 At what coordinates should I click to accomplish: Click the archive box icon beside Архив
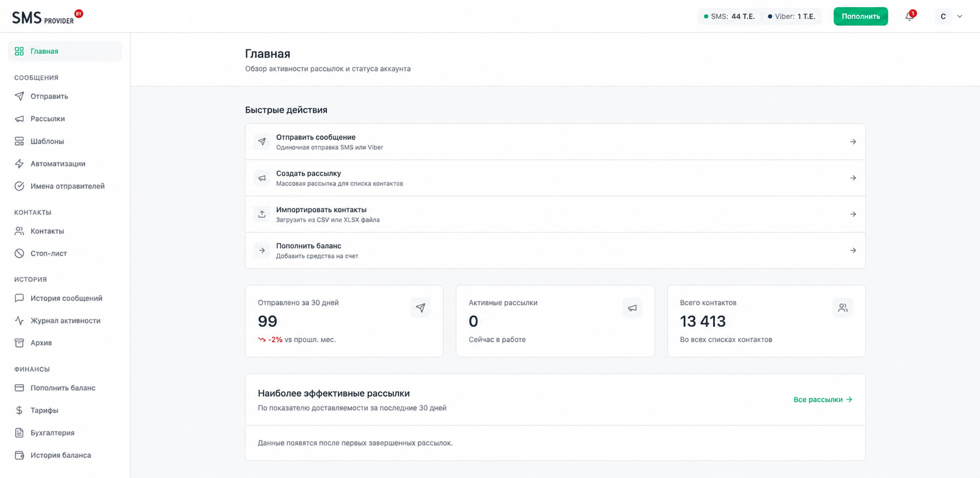pyautogui.click(x=20, y=343)
